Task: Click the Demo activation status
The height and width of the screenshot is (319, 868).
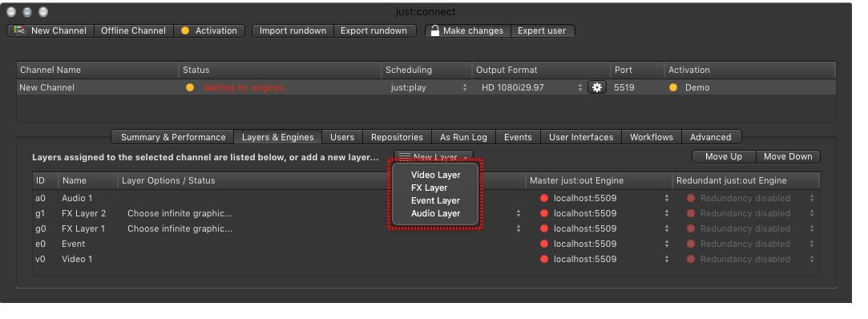Action: [x=697, y=87]
